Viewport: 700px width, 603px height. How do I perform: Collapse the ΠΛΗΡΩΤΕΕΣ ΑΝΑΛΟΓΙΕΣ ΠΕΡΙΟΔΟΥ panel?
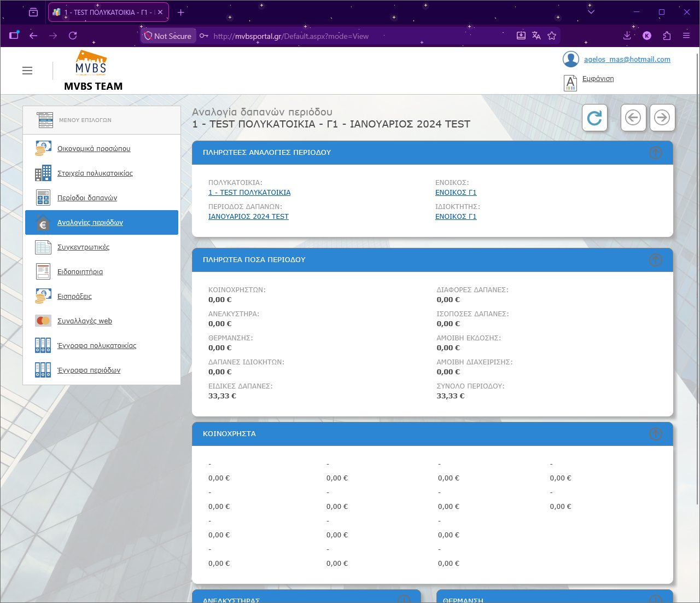656,153
